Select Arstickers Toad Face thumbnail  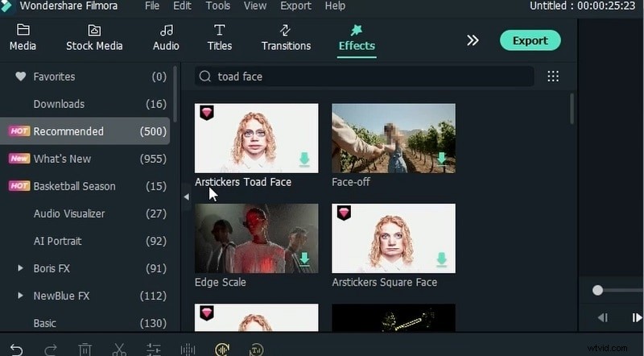pyautogui.click(x=256, y=138)
